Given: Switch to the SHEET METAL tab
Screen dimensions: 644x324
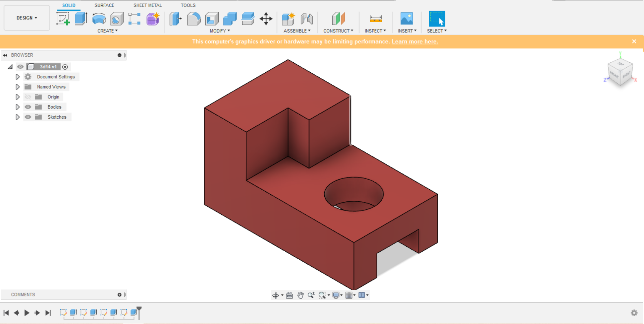Looking at the screenshot, I should tap(148, 5).
